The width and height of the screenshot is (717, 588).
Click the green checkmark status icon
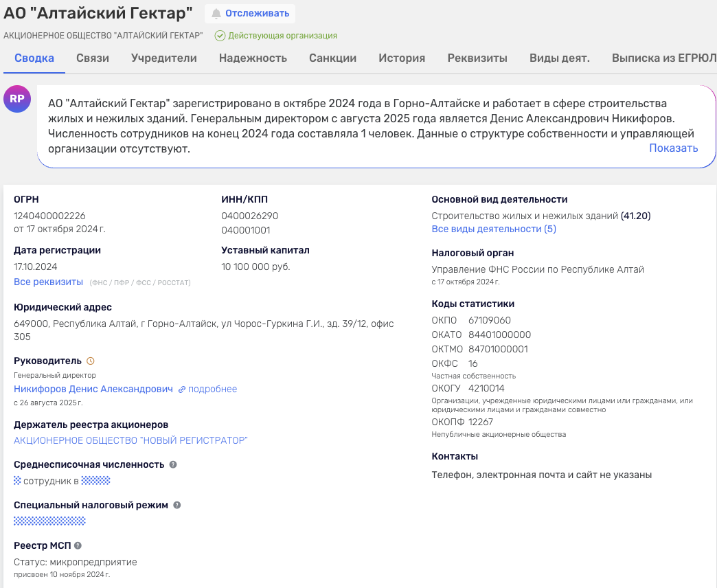point(220,36)
